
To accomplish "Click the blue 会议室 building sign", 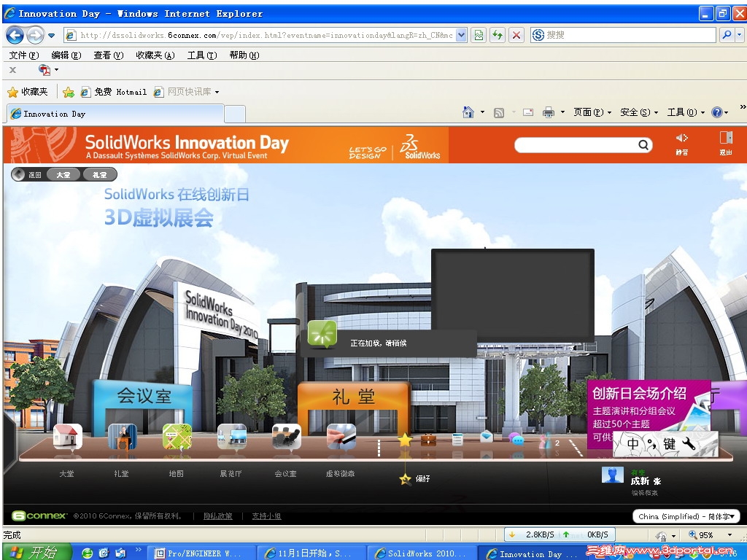I will pos(144,396).
